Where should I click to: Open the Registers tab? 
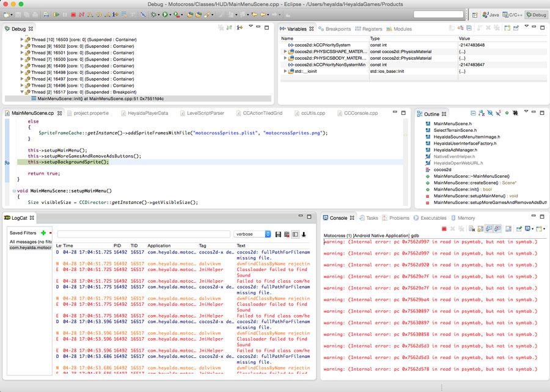[x=369, y=29]
